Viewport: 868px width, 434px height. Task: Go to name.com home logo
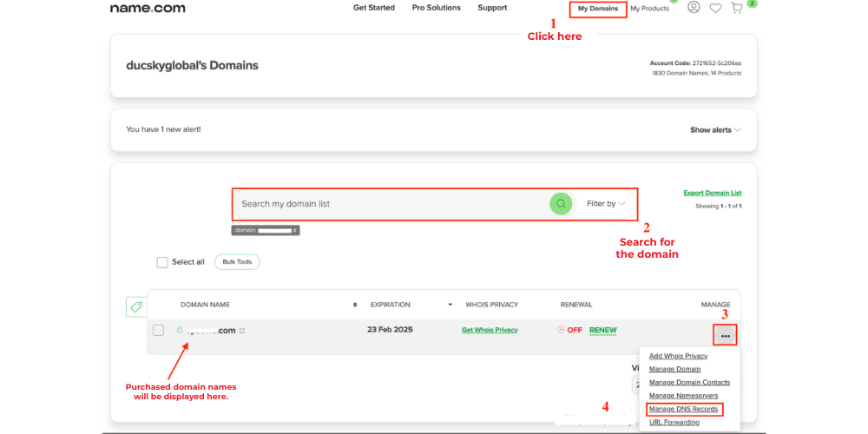coord(148,8)
